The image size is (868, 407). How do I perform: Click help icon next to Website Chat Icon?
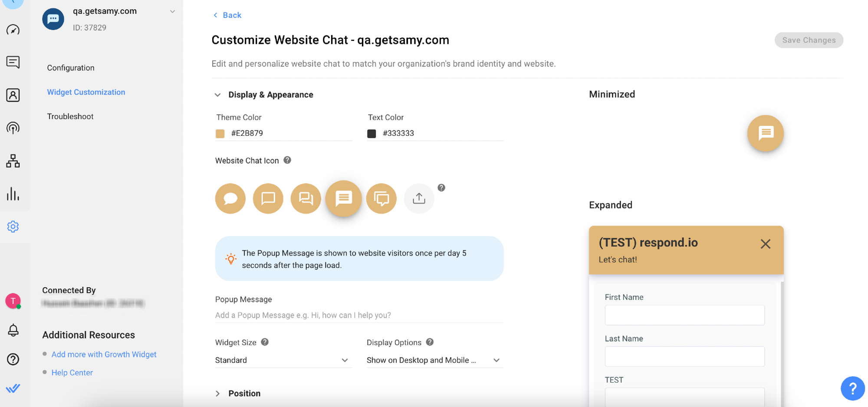click(x=287, y=160)
